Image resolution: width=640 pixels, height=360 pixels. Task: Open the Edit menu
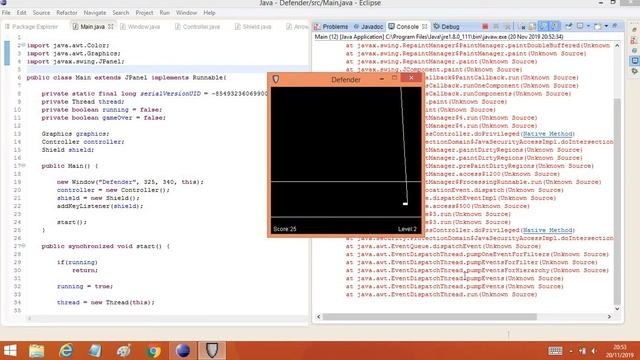pyautogui.click(x=21, y=13)
